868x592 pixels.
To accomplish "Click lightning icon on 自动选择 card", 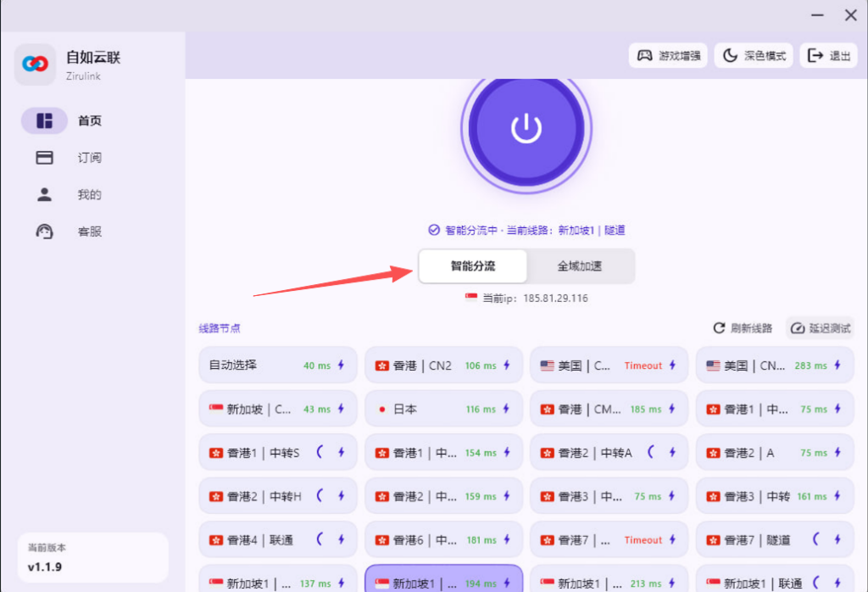I will pos(341,365).
